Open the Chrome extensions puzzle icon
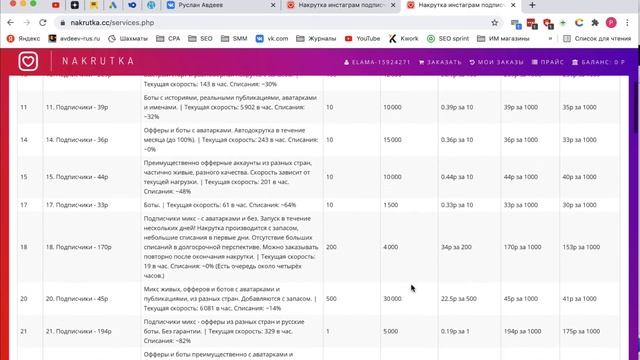The height and width of the screenshot is (360, 640). pos(595,23)
